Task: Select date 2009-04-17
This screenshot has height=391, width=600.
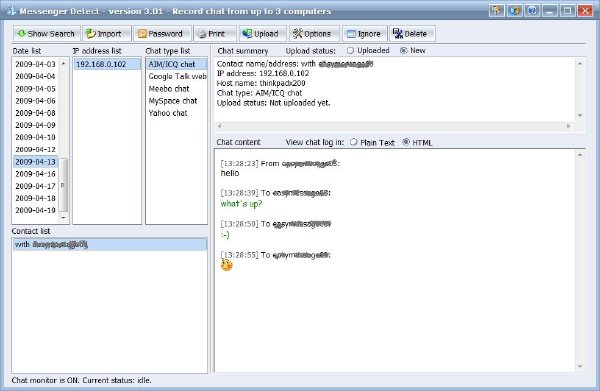Action: pos(35,186)
